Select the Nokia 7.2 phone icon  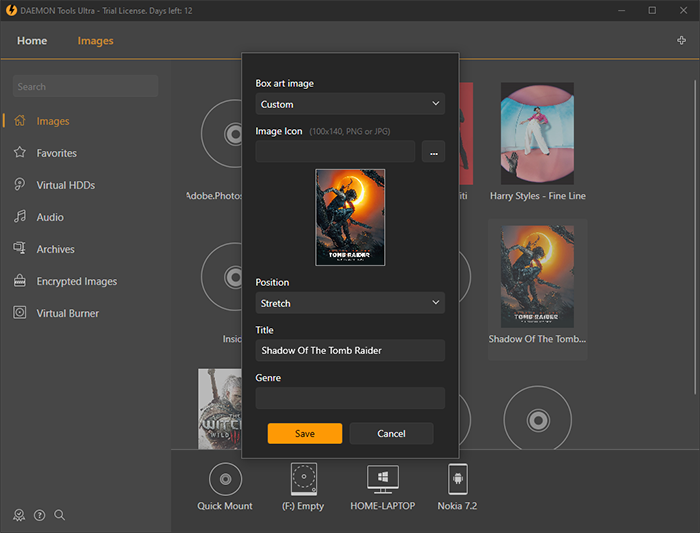point(458,479)
